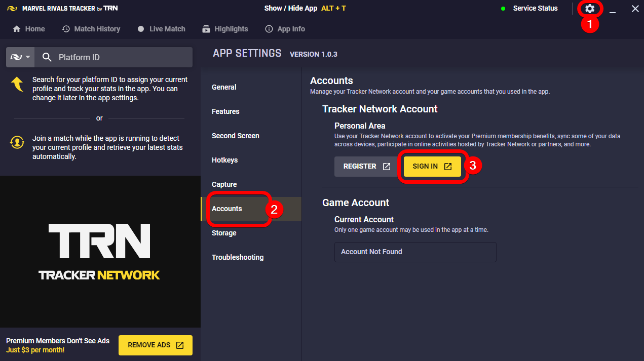
Task: Open the App Info tab
Action: pyautogui.click(x=285, y=29)
